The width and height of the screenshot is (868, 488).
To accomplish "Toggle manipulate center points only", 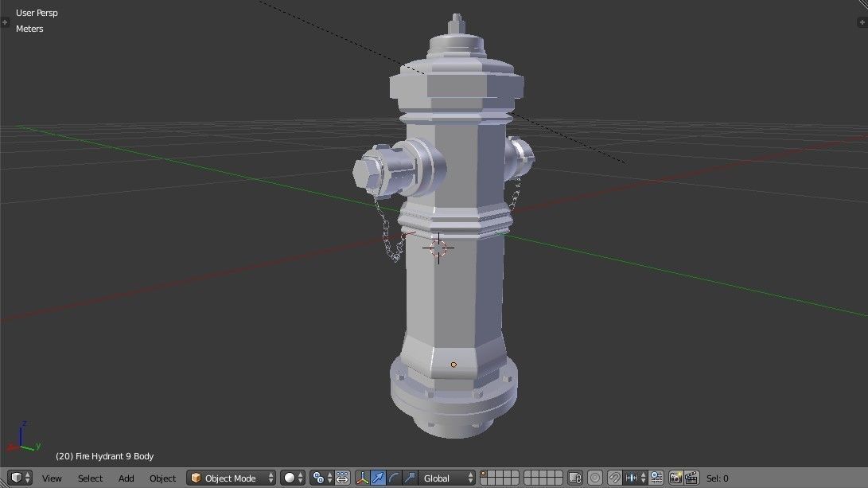I will pos(343,478).
